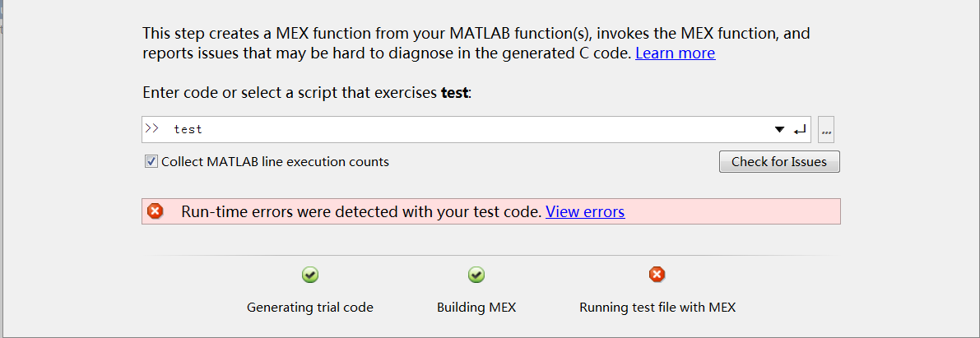Screen dimensions: 980x338
Task: Open the Learn more link
Action: [675, 53]
